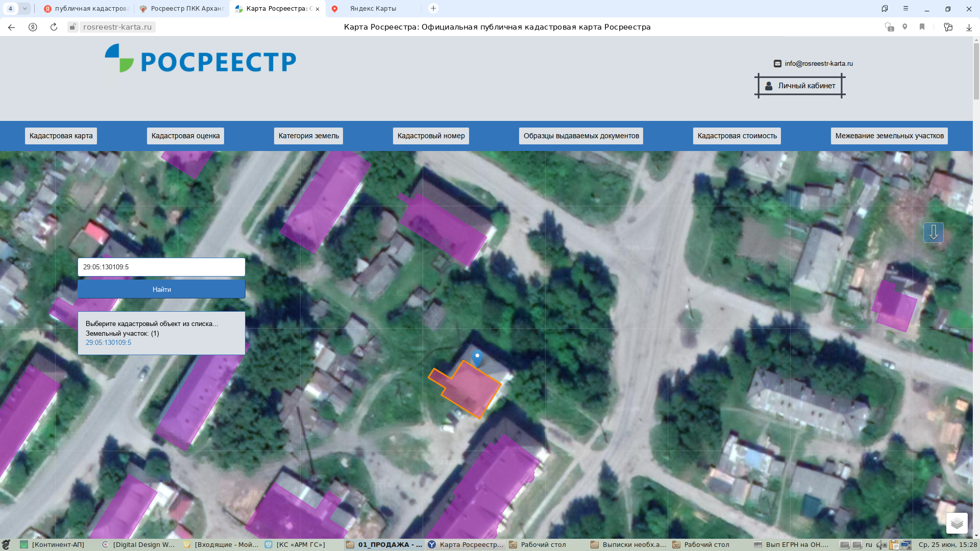Viewport: 980px width, 551px height.
Task: Click the Росреестр logo
Action: 200,58
